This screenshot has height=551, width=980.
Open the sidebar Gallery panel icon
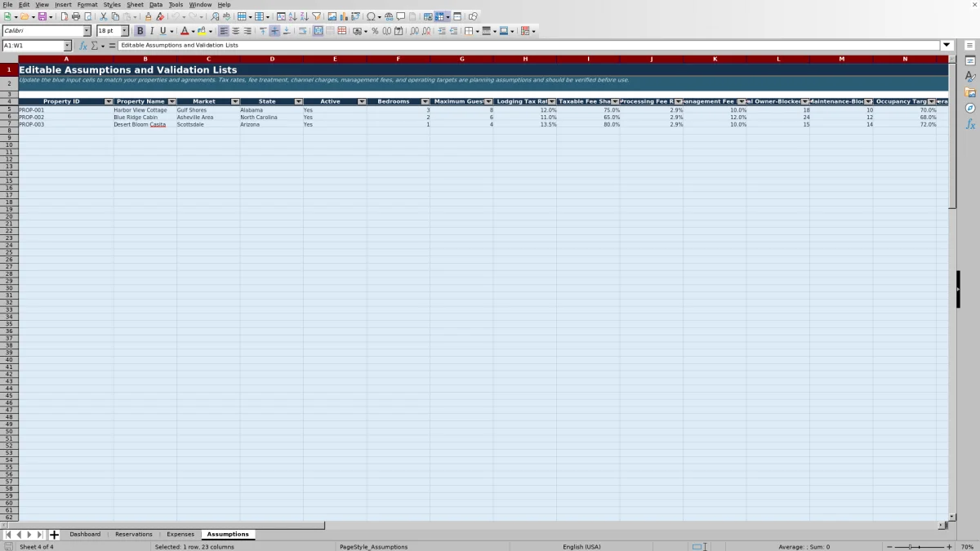(x=970, y=92)
